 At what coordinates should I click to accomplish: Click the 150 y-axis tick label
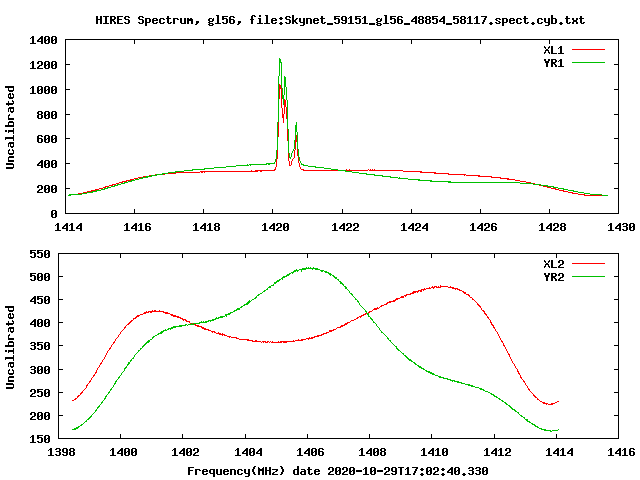(40, 439)
